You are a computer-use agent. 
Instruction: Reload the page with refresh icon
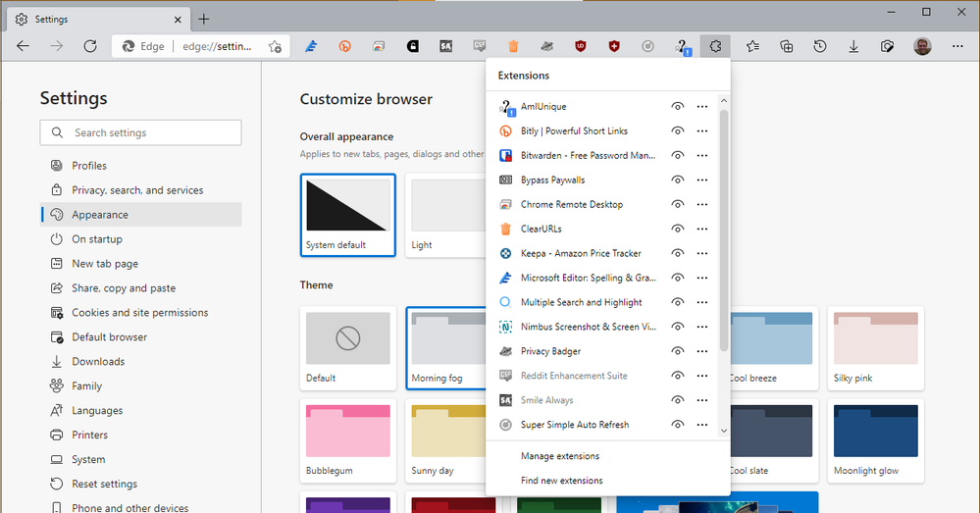[90, 46]
